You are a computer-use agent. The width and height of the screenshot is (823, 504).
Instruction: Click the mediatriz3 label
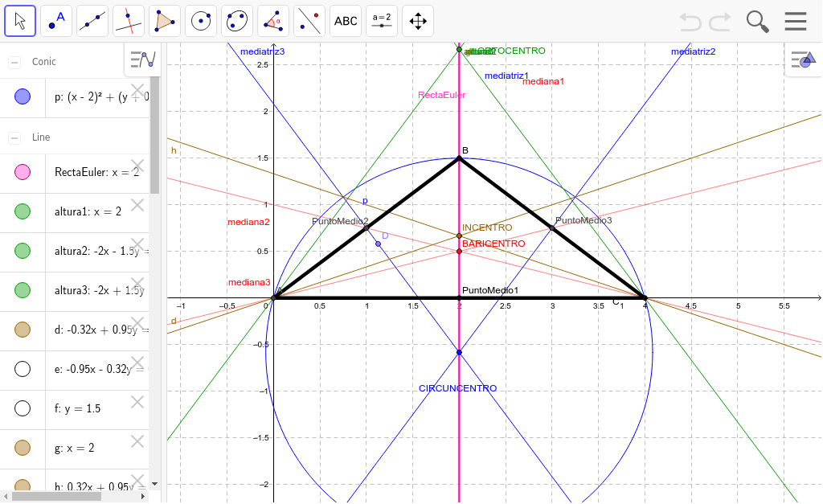tap(263, 51)
